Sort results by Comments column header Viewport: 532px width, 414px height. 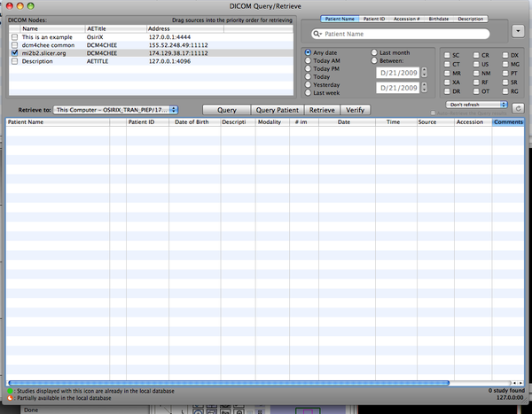click(x=507, y=122)
